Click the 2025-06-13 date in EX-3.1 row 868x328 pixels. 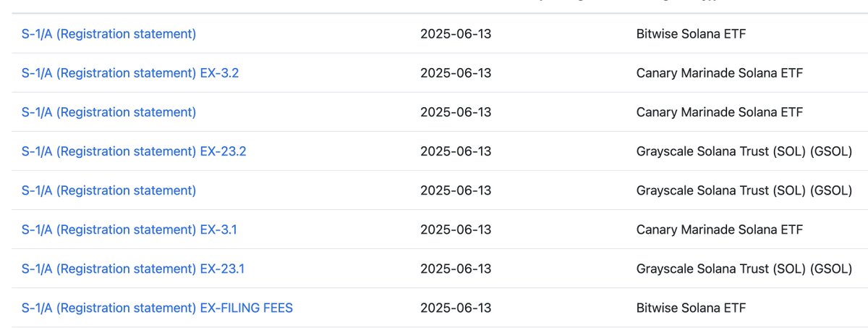pyautogui.click(x=456, y=230)
